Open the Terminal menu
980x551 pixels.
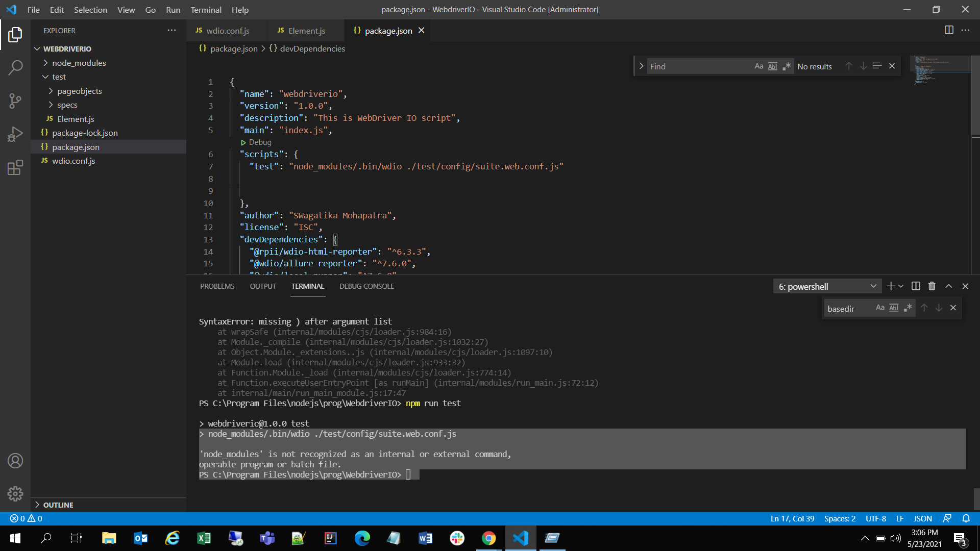[206, 10]
